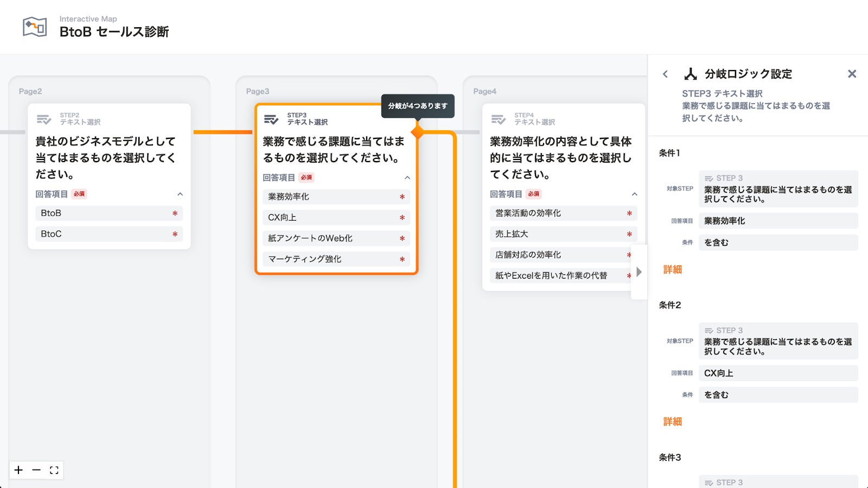
Task: Select the 条件1 target STEP field
Action: (x=778, y=189)
